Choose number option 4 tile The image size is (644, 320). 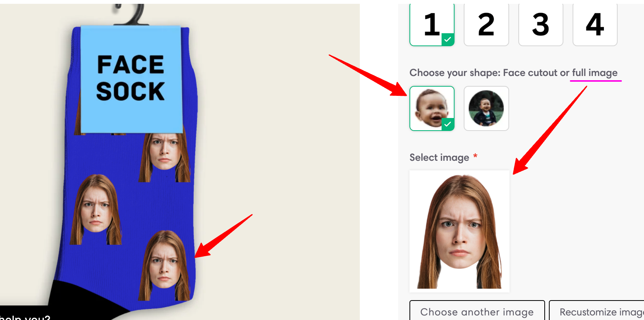[595, 25]
